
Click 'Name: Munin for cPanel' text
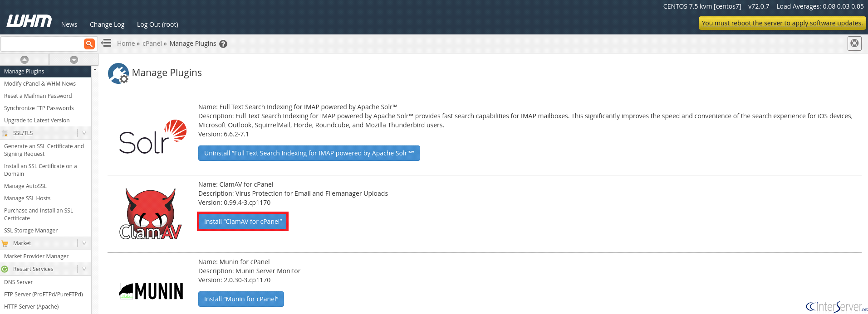tap(234, 262)
